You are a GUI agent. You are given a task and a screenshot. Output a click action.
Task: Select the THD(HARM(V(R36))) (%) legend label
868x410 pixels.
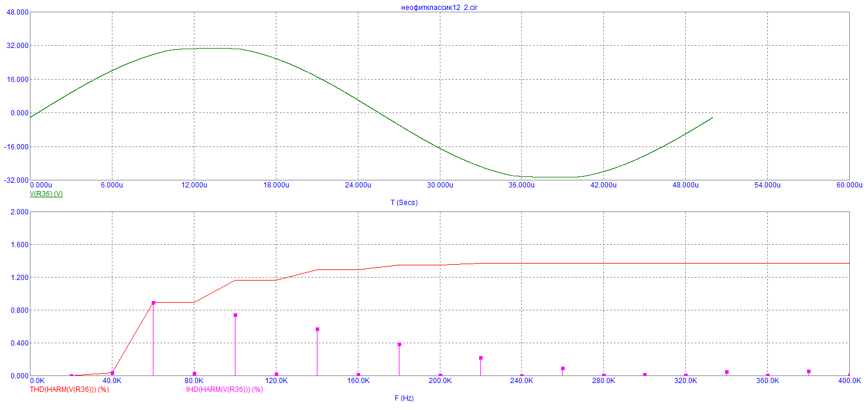pyautogui.click(x=69, y=389)
